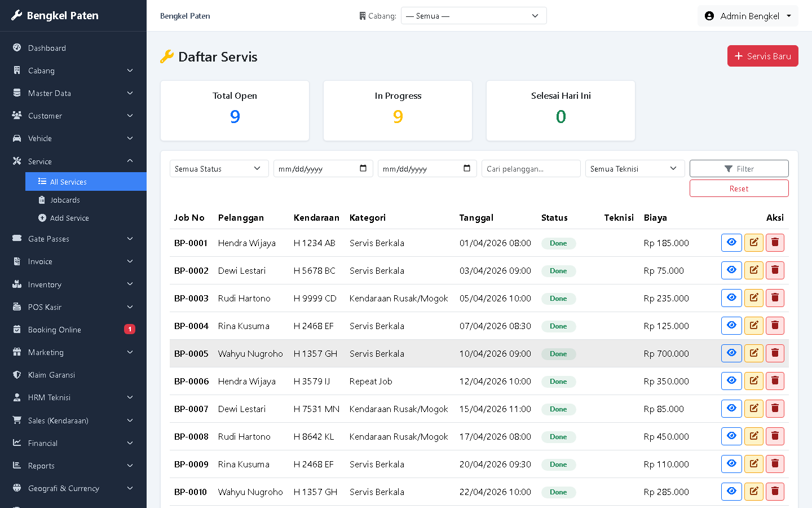
Task: Collapse the Service sidebar menu
Action: tap(73, 161)
